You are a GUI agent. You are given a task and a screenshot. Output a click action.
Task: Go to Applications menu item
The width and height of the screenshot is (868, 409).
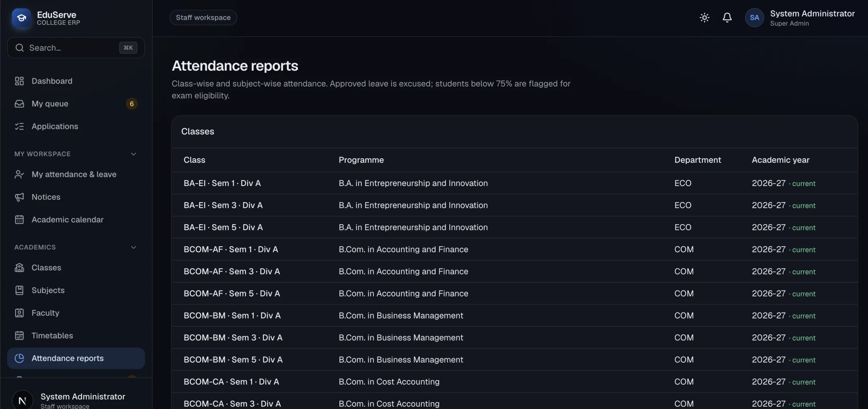[x=76, y=127]
